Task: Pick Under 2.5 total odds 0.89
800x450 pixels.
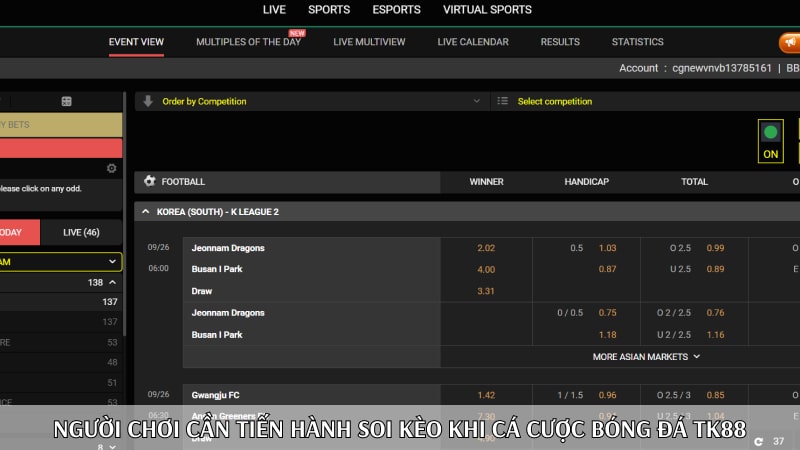Action: (x=715, y=269)
